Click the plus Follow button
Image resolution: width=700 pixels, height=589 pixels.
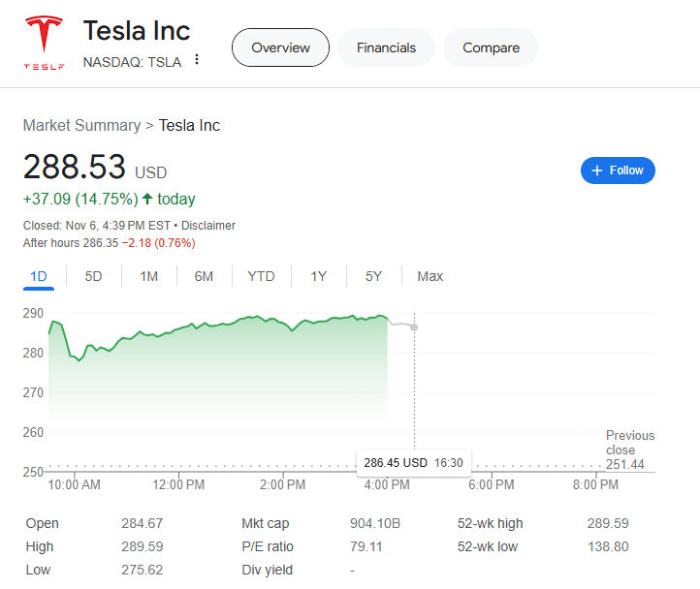coord(618,170)
